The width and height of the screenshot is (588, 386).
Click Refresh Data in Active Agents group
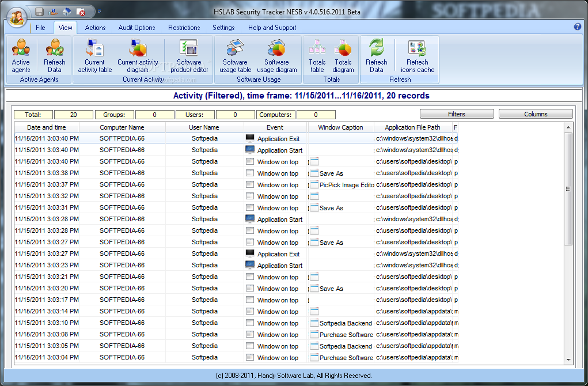(54, 55)
